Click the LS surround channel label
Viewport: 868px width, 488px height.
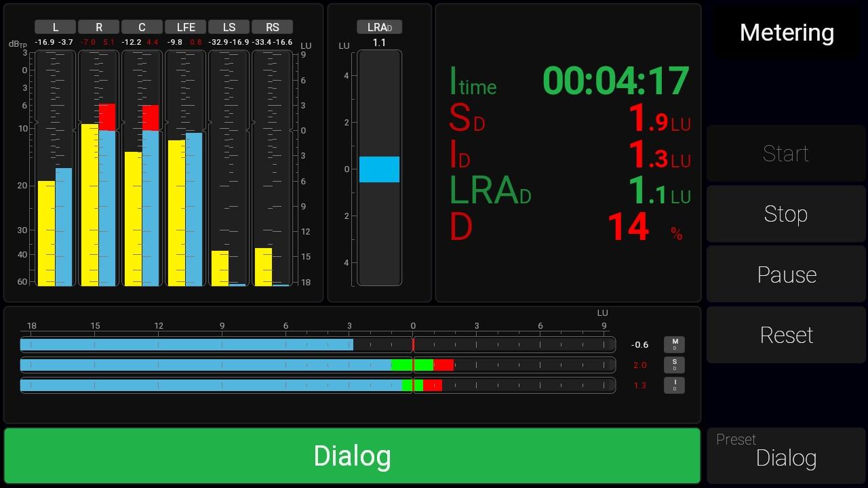point(229,27)
